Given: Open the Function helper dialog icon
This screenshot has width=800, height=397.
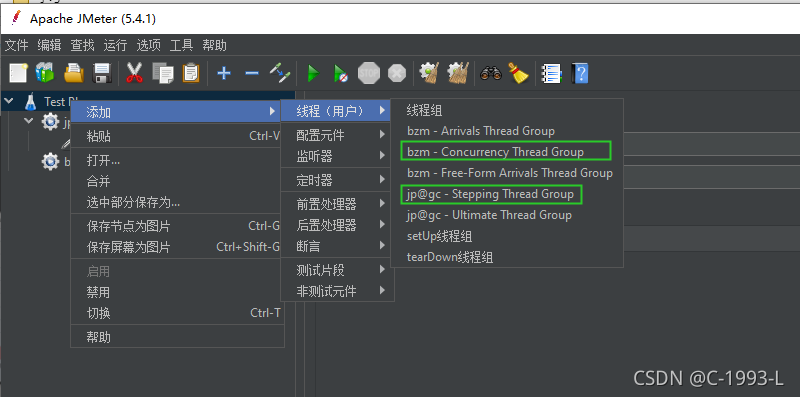Looking at the screenshot, I should coord(551,73).
